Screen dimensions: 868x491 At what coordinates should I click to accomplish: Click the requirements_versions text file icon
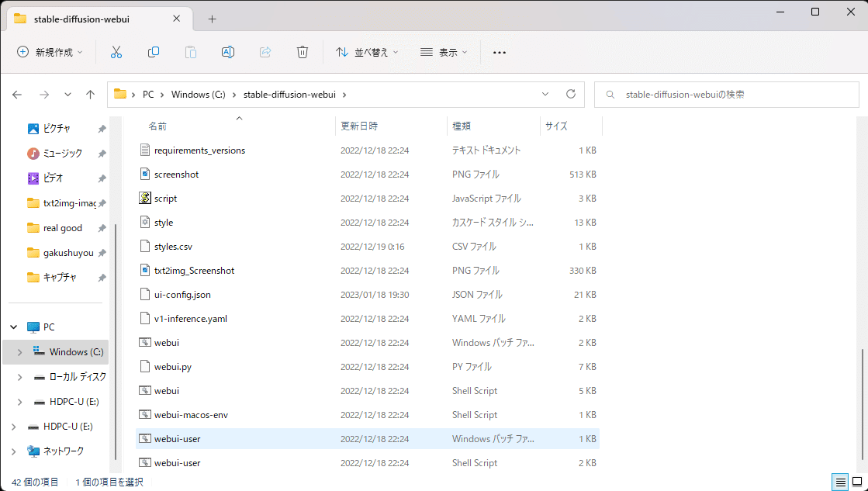tap(145, 150)
